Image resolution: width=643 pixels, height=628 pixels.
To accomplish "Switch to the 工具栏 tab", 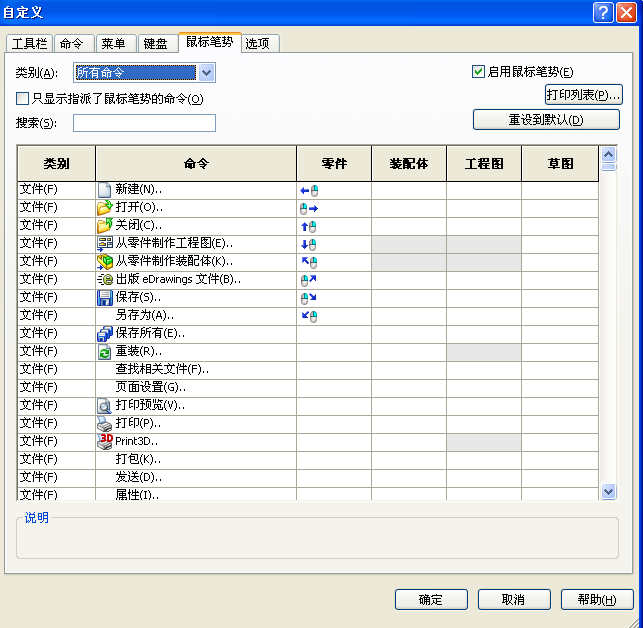I will pyautogui.click(x=29, y=43).
